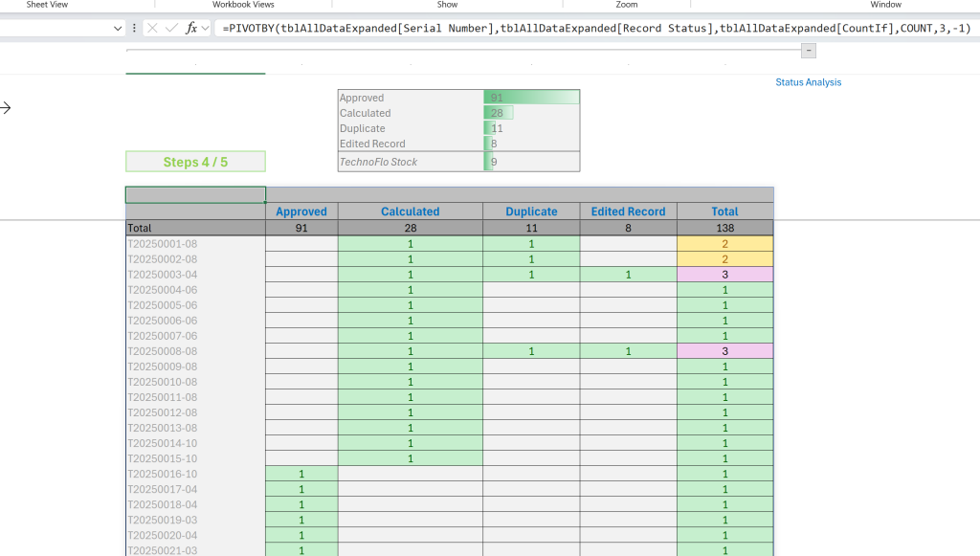Click the Approved column header
Viewport: 980px width, 556px height.
301,211
